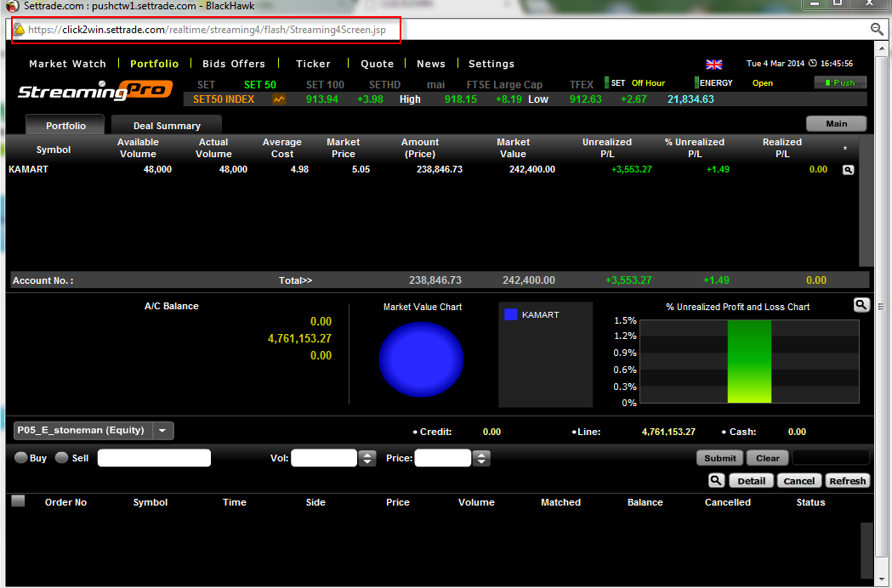Screen dimensions: 892x588
Task: Click the clock icon next to the time
Action: [x=813, y=63]
